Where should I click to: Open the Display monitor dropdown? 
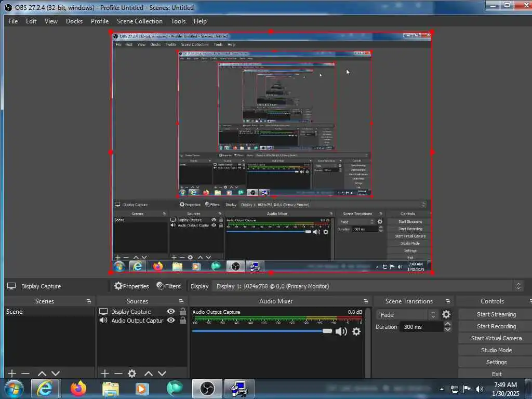pyautogui.click(x=368, y=286)
